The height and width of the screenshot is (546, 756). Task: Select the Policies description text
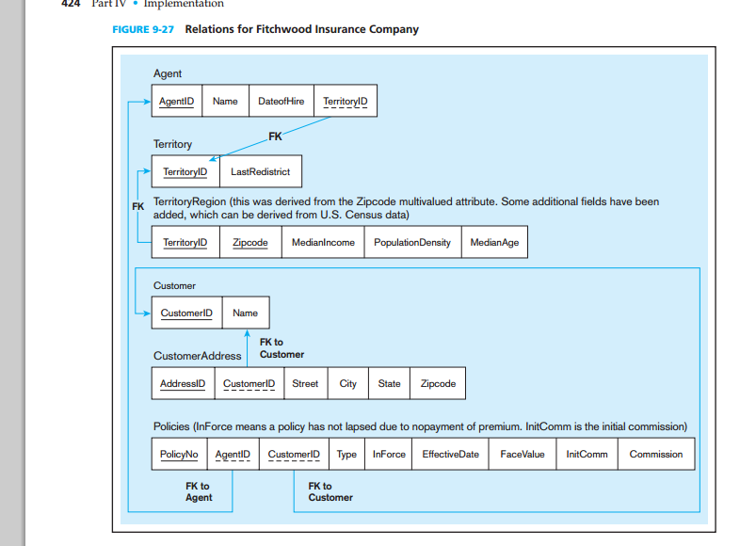click(x=420, y=427)
